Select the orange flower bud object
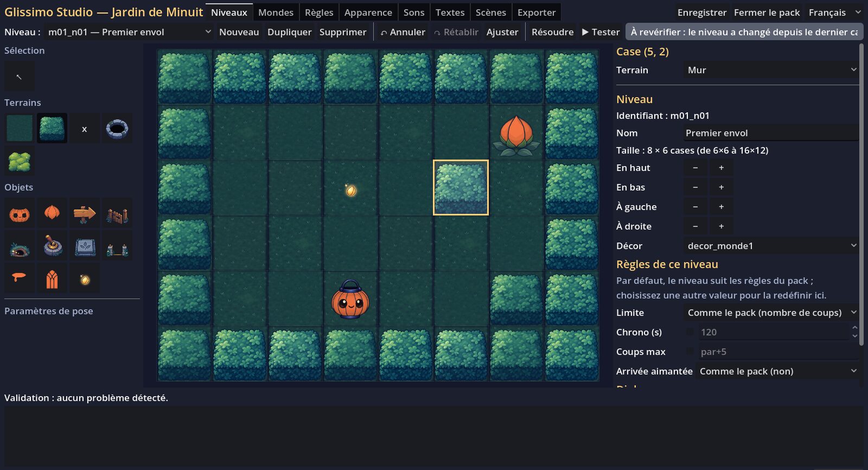The image size is (868, 470). tap(52, 213)
